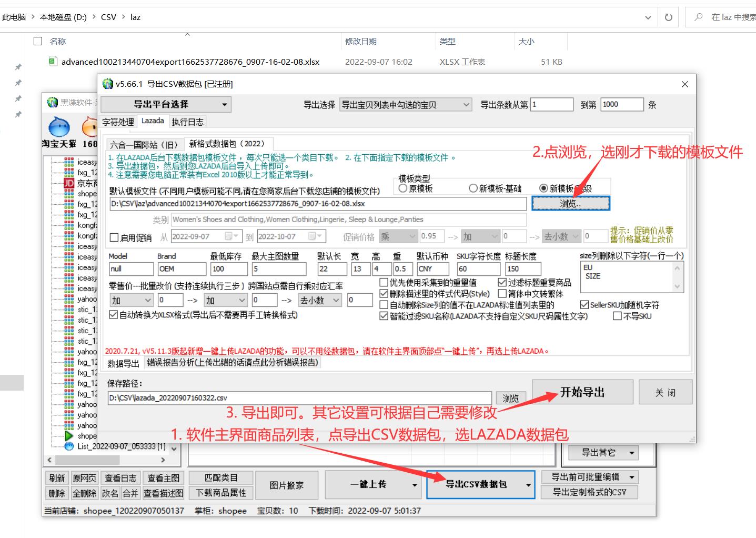
Task: Enable the 启用促销 checkbox
Action: (114, 237)
